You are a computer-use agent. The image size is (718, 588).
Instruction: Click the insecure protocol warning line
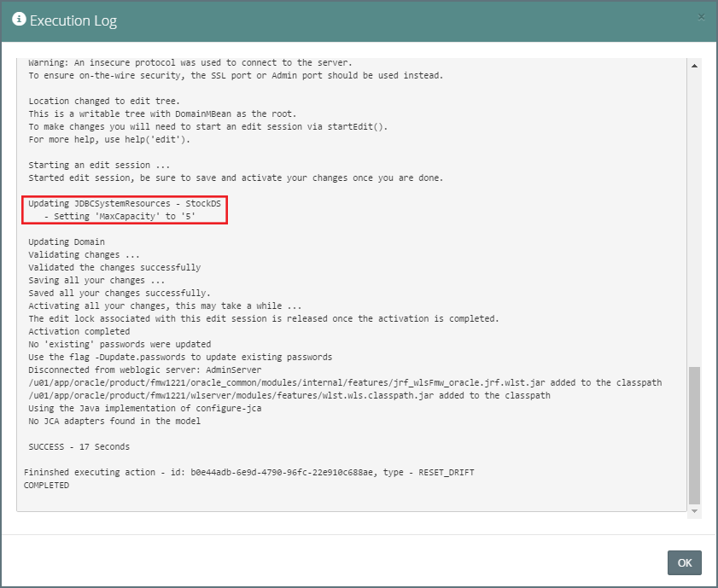tap(190, 62)
